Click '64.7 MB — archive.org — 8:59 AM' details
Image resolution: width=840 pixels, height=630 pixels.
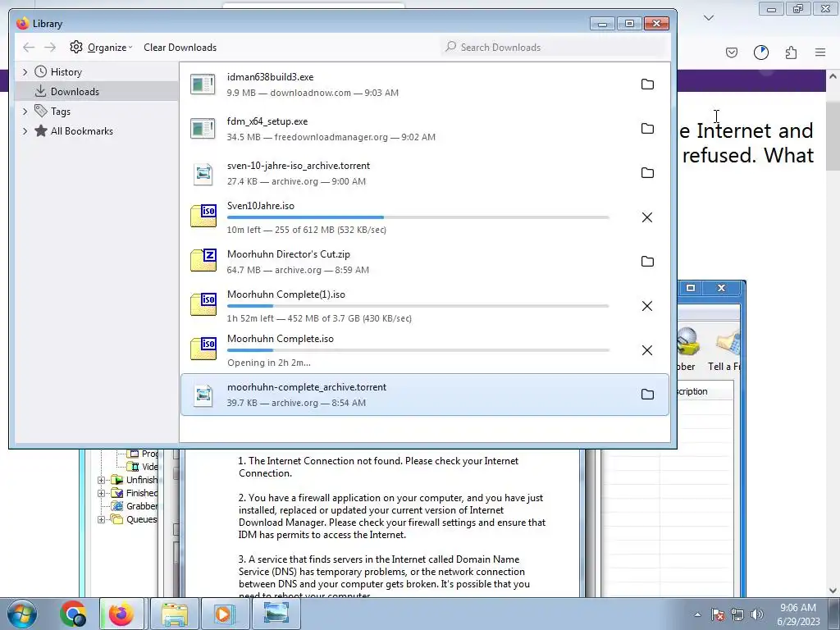pyautogui.click(x=298, y=270)
